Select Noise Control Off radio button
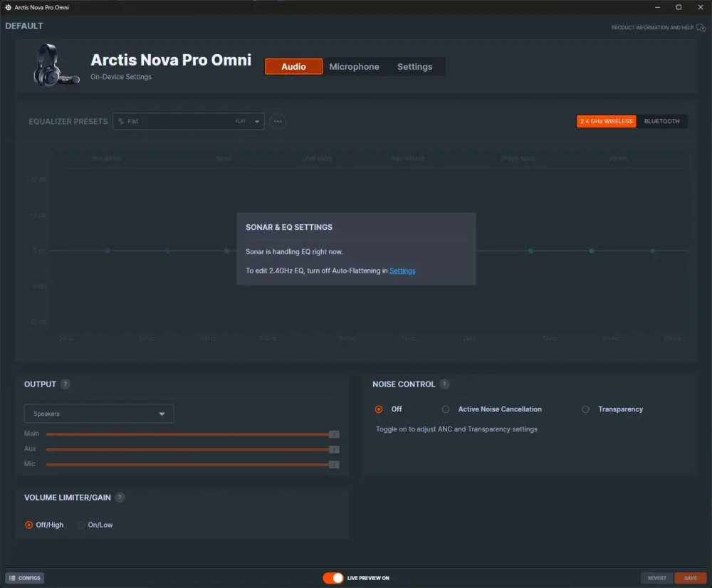The height and width of the screenshot is (588, 712). [379, 409]
